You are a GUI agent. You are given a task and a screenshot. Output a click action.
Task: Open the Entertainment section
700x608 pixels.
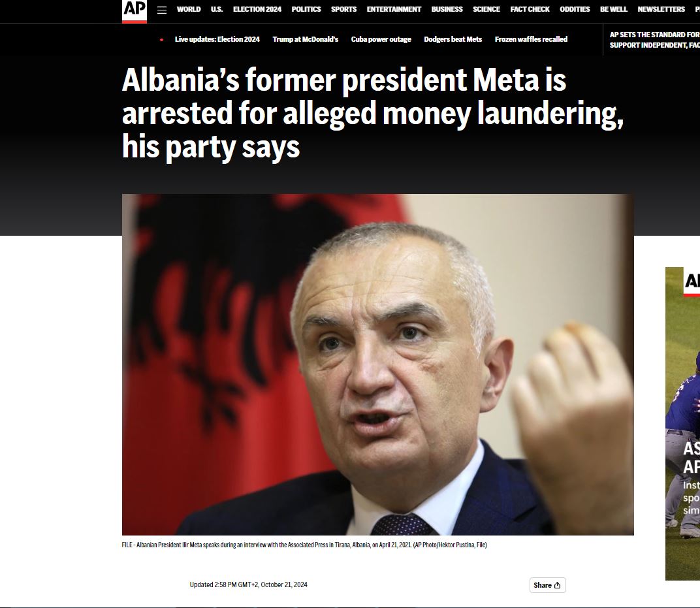point(394,9)
